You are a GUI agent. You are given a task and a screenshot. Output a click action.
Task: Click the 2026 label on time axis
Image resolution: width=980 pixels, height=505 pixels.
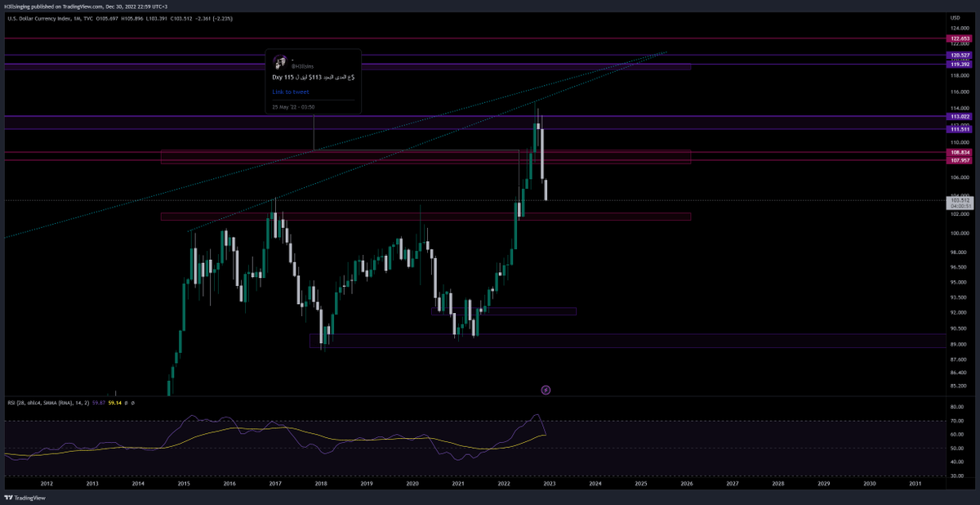687,483
